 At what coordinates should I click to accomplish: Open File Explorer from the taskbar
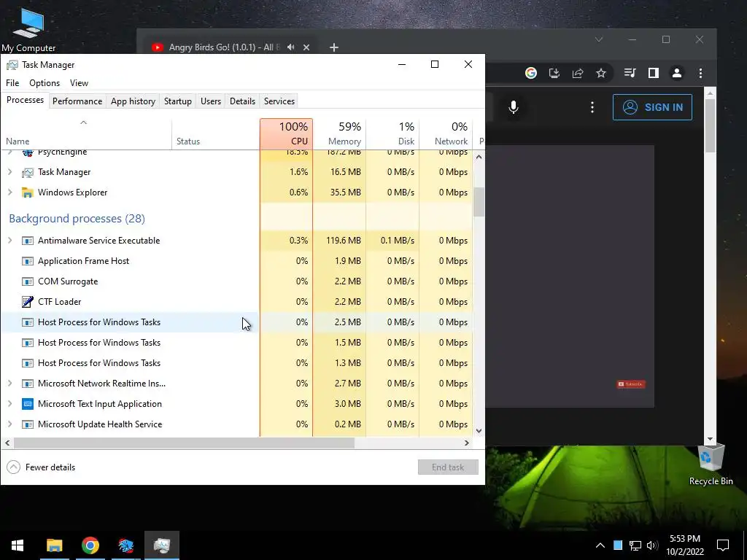(x=54, y=545)
